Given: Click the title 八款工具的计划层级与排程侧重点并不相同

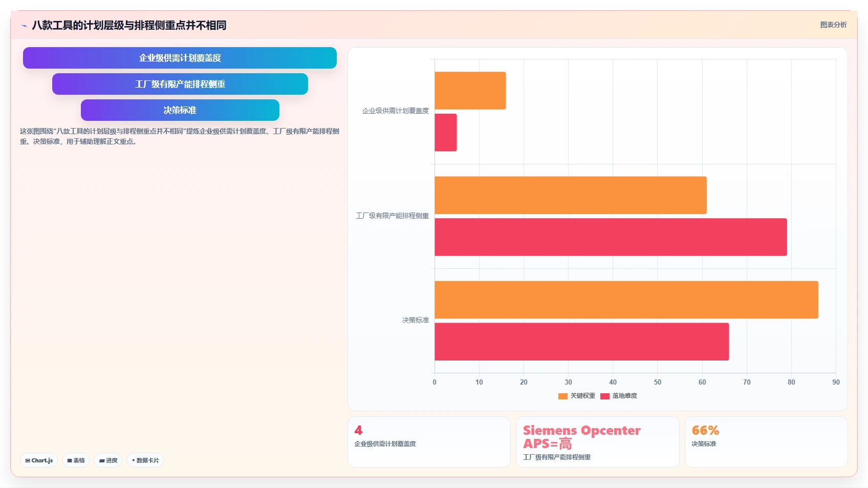Looking at the screenshot, I should 129,25.
